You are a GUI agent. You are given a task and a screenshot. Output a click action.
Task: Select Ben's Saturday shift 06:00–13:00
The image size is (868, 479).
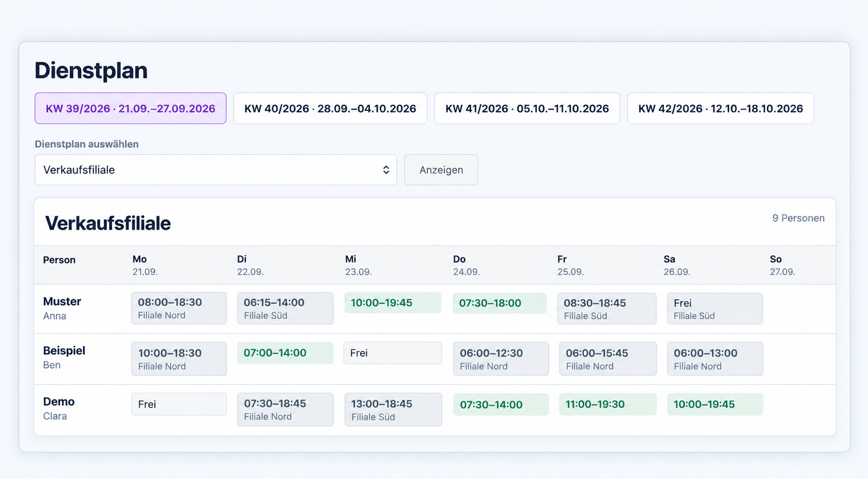coord(715,359)
